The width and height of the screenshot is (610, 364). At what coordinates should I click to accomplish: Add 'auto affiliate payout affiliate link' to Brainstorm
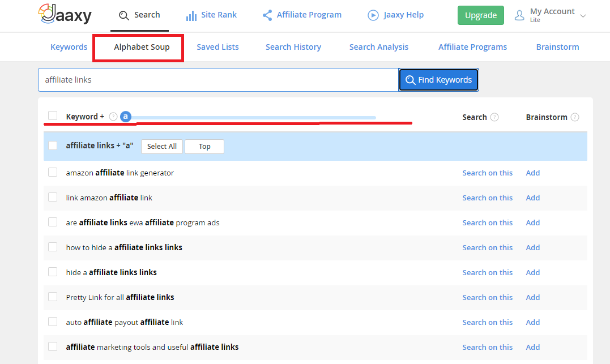coord(532,322)
